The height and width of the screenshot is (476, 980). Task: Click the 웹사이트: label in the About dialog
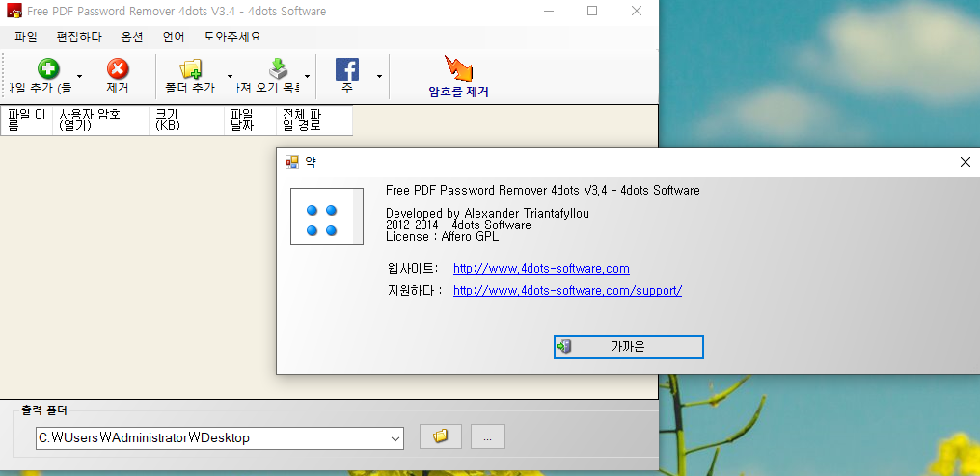point(414,269)
